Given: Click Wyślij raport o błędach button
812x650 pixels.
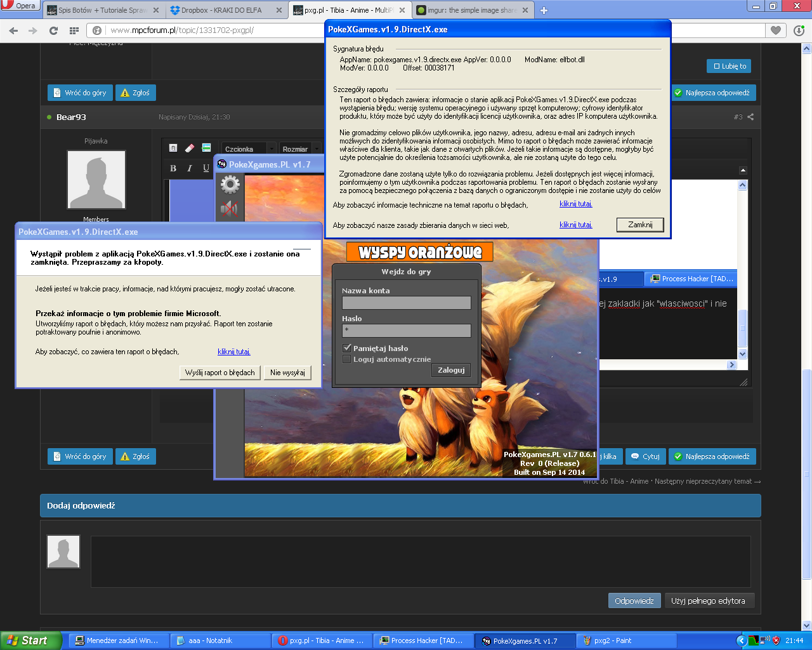Looking at the screenshot, I should 219,373.
